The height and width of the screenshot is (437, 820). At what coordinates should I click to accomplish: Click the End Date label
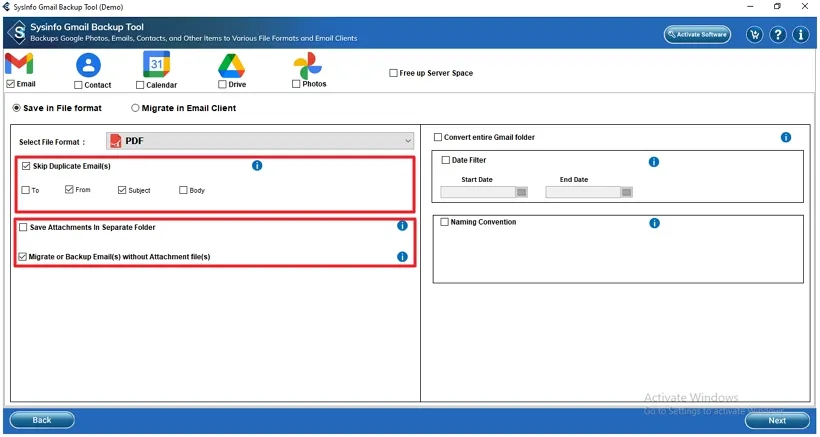[574, 179]
